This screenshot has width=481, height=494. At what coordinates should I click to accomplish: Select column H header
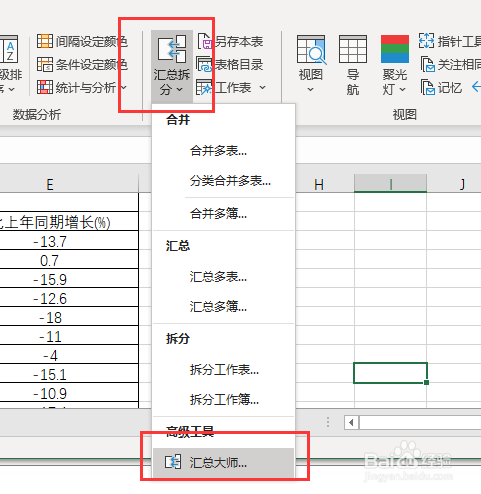(x=319, y=184)
